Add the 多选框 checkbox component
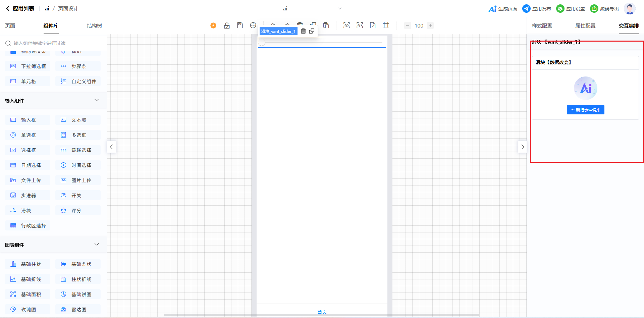Image resolution: width=644 pixels, height=318 pixels. point(78,135)
